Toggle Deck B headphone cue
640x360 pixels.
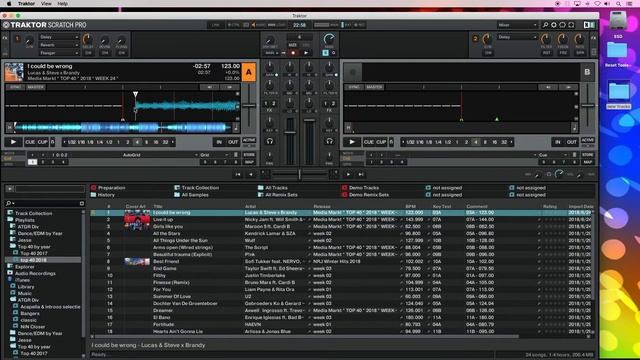329,141
